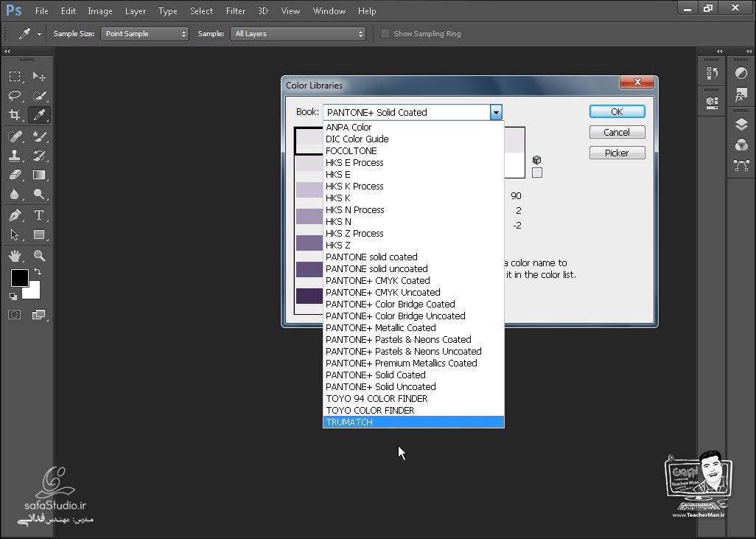Viewport: 756px width, 539px height.
Task: Enable Show Sampling Ring checkbox
Action: (x=385, y=34)
